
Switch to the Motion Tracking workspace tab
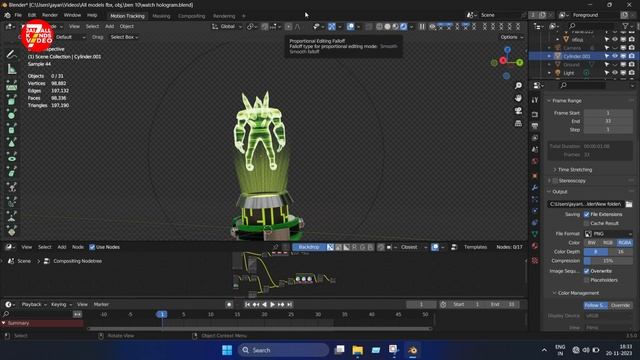tap(127, 16)
